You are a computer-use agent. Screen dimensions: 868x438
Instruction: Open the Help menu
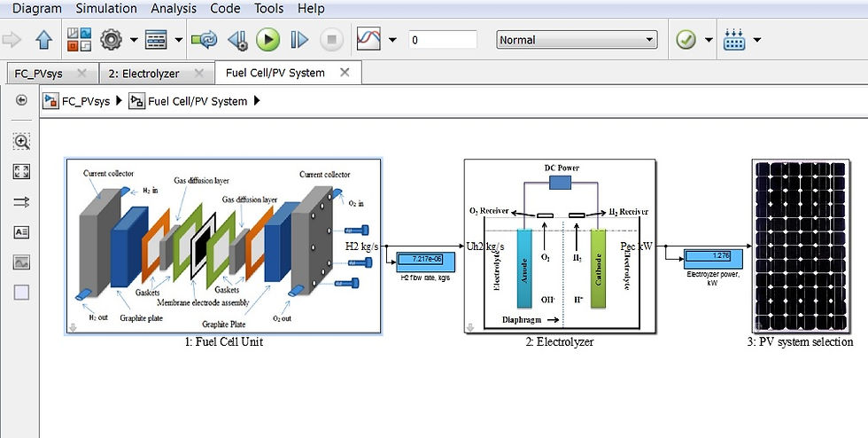click(x=311, y=8)
